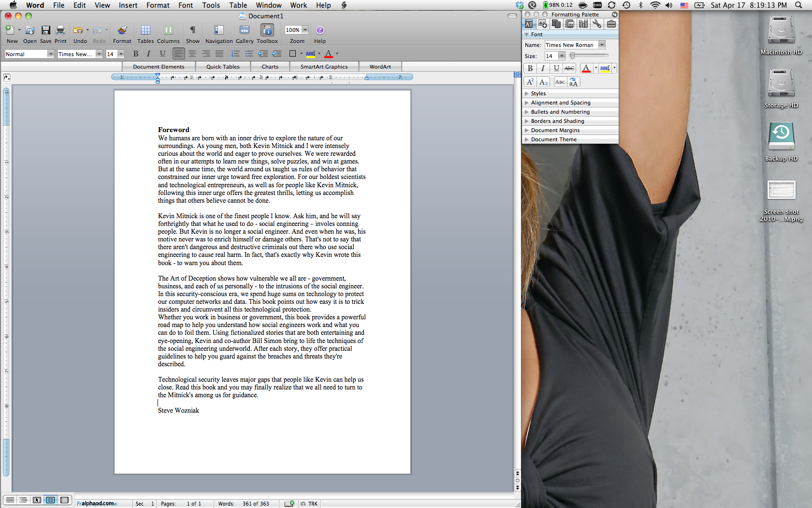The height and width of the screenshot is (508, 812).
Task: Expand the Alignment and Spacing section
Action: tap(527, 103)
